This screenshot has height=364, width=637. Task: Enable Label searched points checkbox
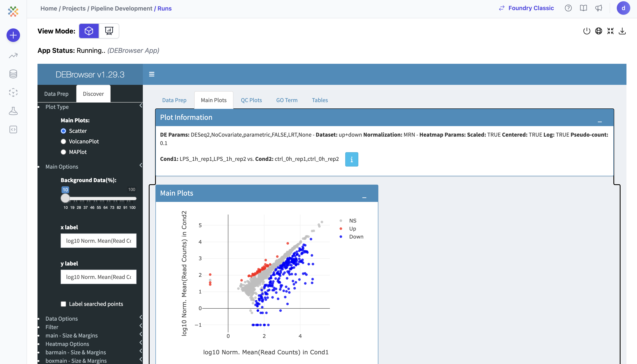point(64,304)
